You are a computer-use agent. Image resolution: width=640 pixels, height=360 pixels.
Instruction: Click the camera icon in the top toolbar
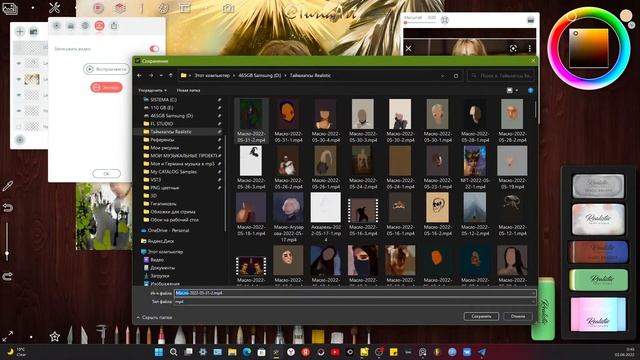point(228,8)
